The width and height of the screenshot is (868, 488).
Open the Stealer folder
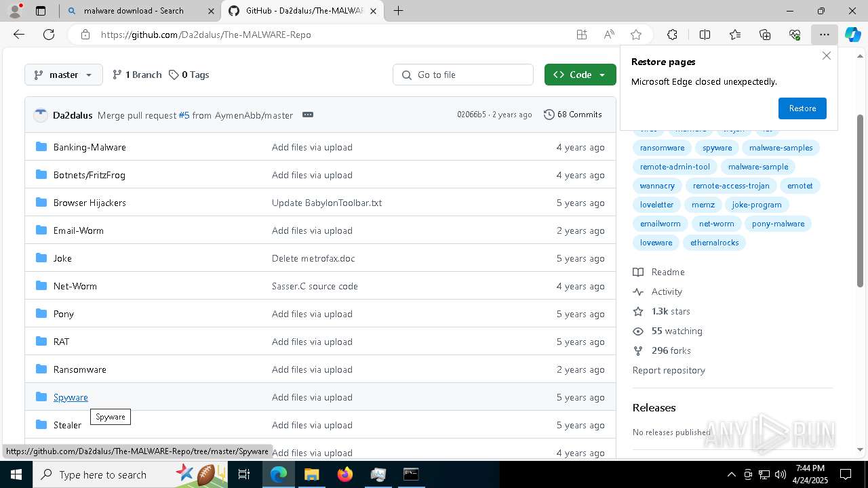(x=67, y=425)
